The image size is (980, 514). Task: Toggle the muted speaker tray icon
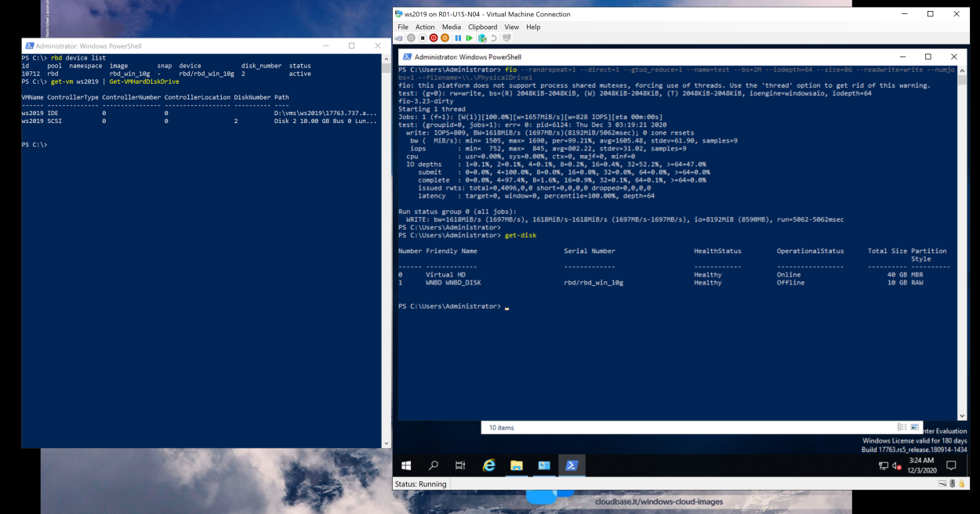click(897, 465)
